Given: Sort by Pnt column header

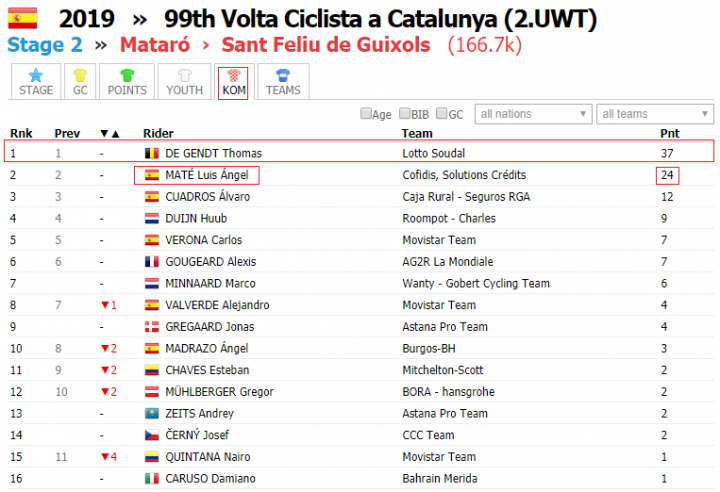Looking at the screenshot, I should pos(669,133).
